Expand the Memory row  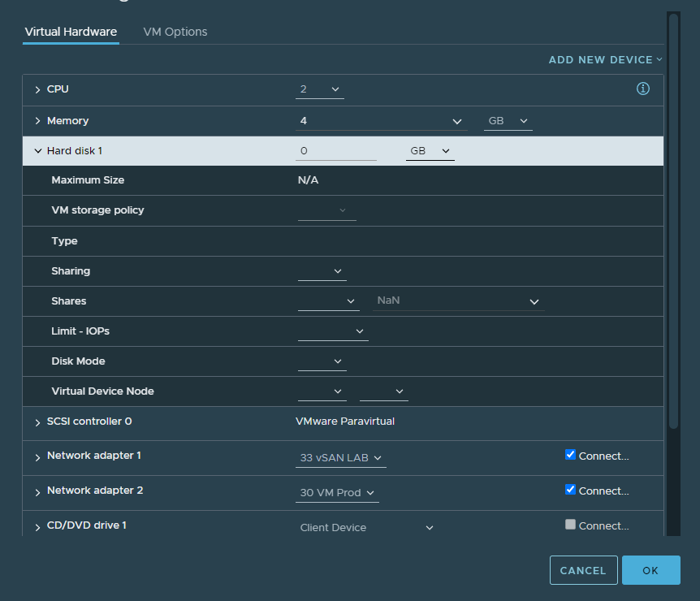coord(37,121)
